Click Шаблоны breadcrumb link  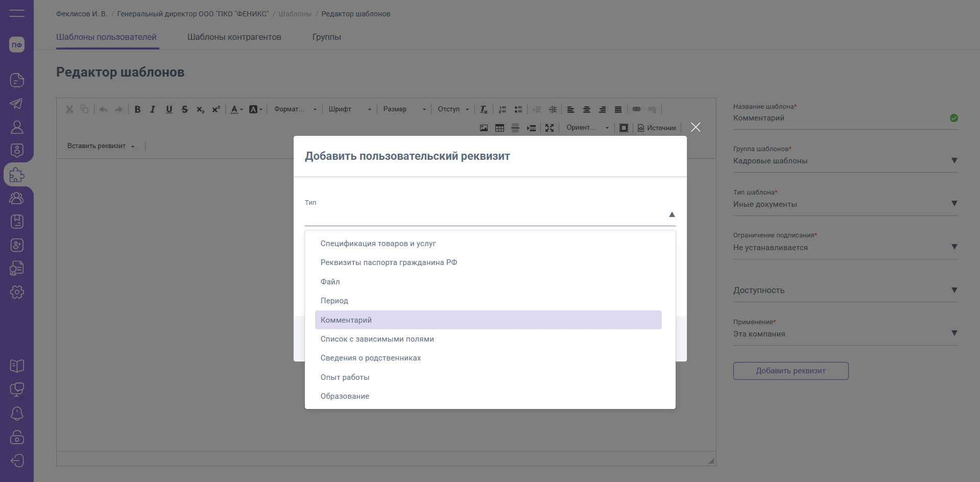click(x=295, y=14)
